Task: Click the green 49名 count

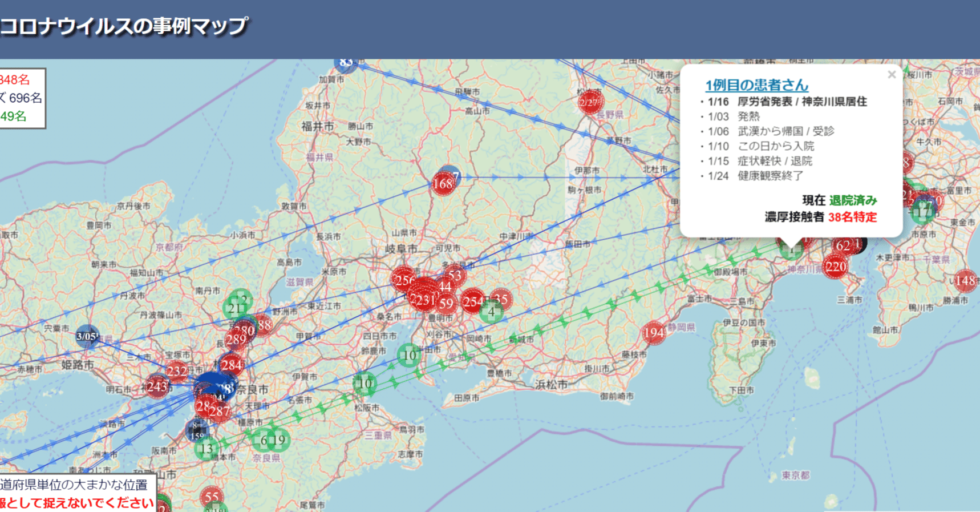Action: (x=13, y=116)
